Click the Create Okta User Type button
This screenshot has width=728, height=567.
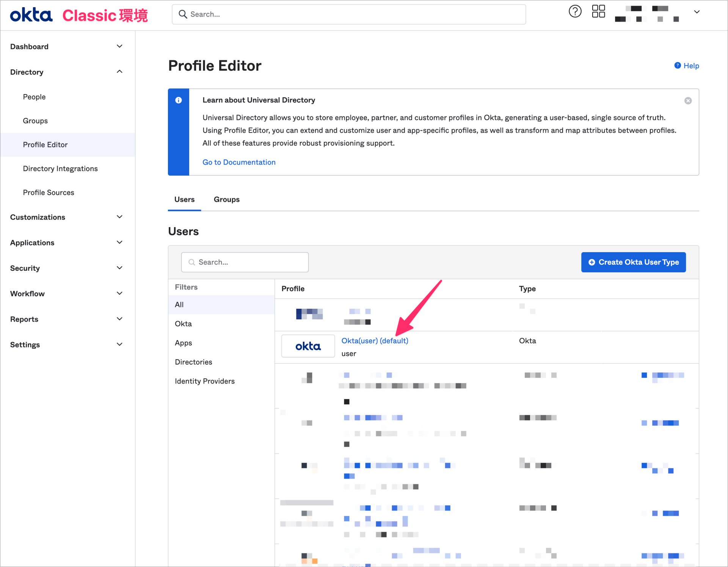pos(633,262)
